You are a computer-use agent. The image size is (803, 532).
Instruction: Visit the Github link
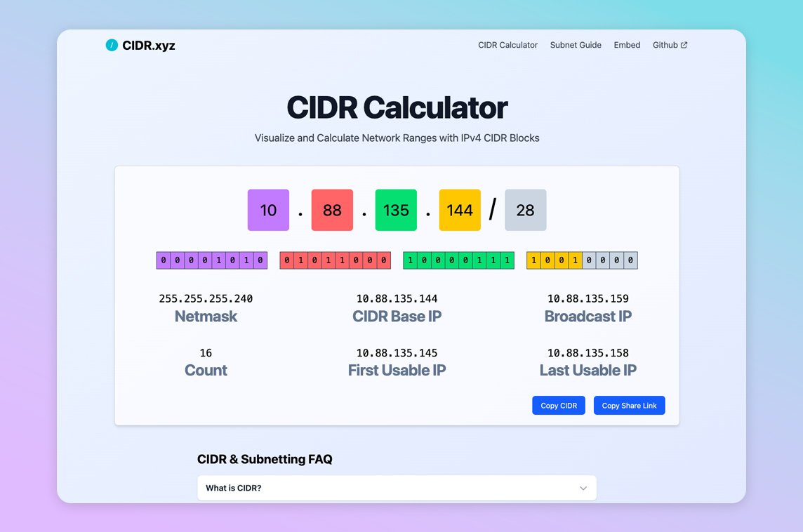click(x=665, y=45)
